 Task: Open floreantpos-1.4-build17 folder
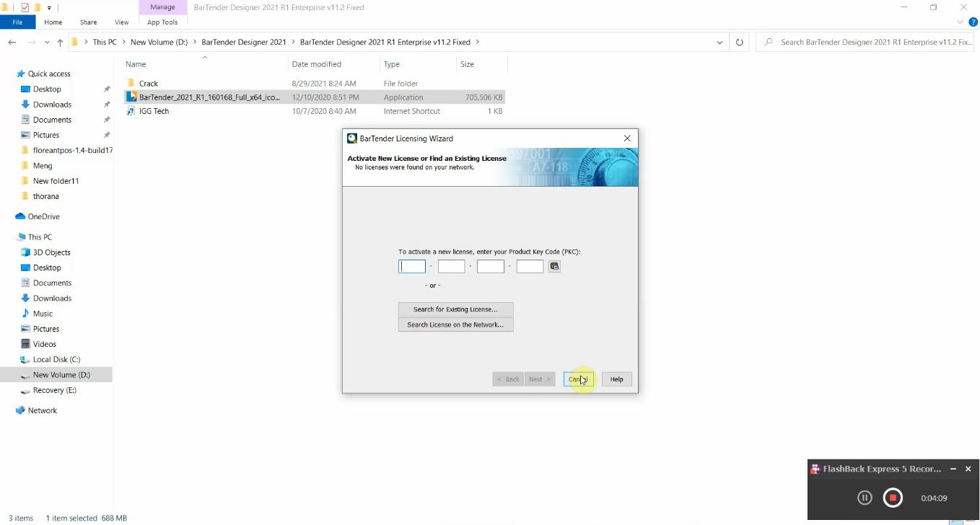72,151
